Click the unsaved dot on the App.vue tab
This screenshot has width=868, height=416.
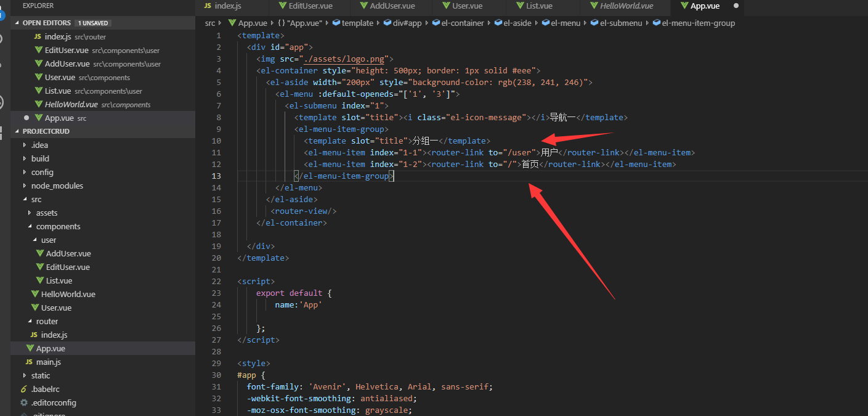click(x=736, y=6)
